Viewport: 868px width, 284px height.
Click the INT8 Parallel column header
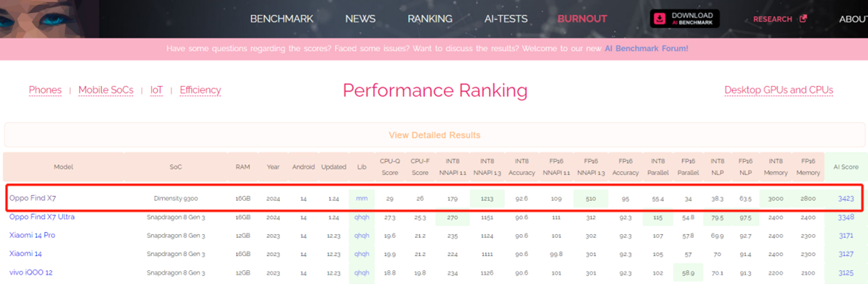click(x=658, y=167)
